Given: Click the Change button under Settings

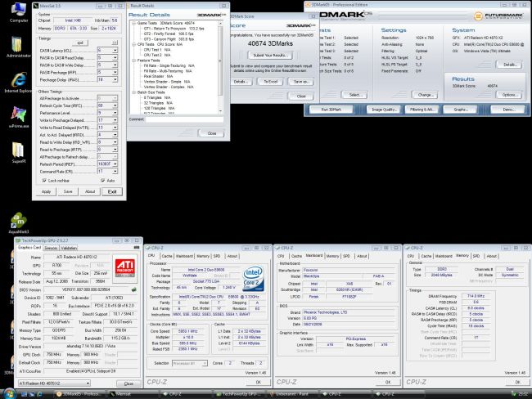Looking at the screenshot, I should 425,95.
